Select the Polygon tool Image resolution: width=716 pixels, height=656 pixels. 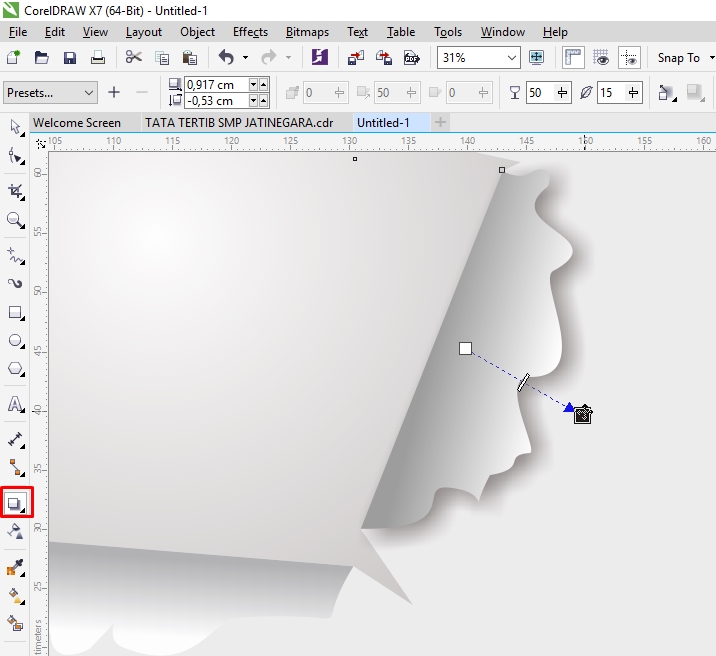click(16, 369)
